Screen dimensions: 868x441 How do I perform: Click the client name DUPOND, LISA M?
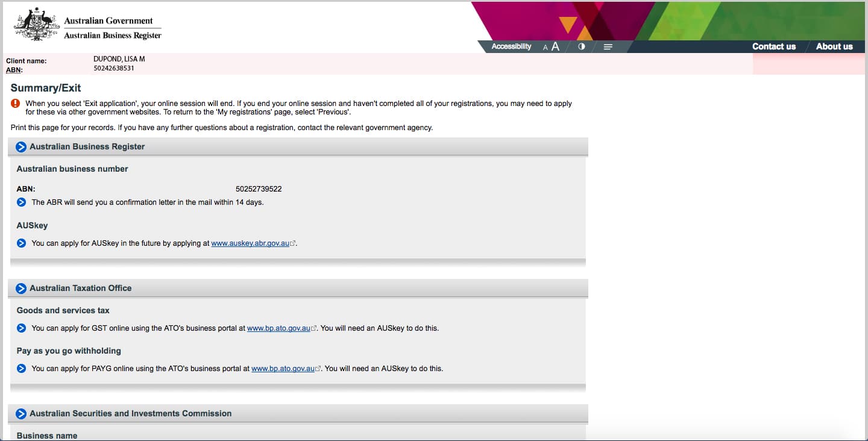pos(119,59)
